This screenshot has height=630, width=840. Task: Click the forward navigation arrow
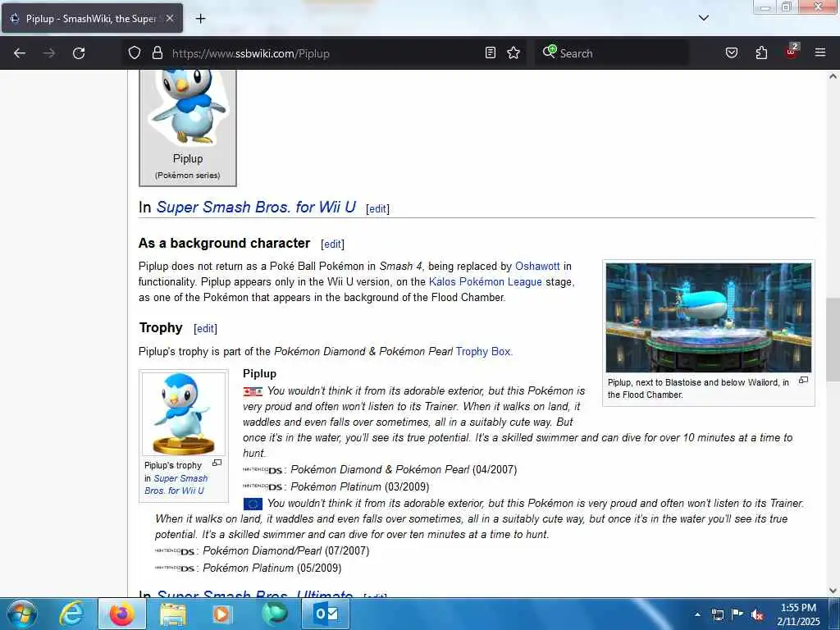pos(49,53)
